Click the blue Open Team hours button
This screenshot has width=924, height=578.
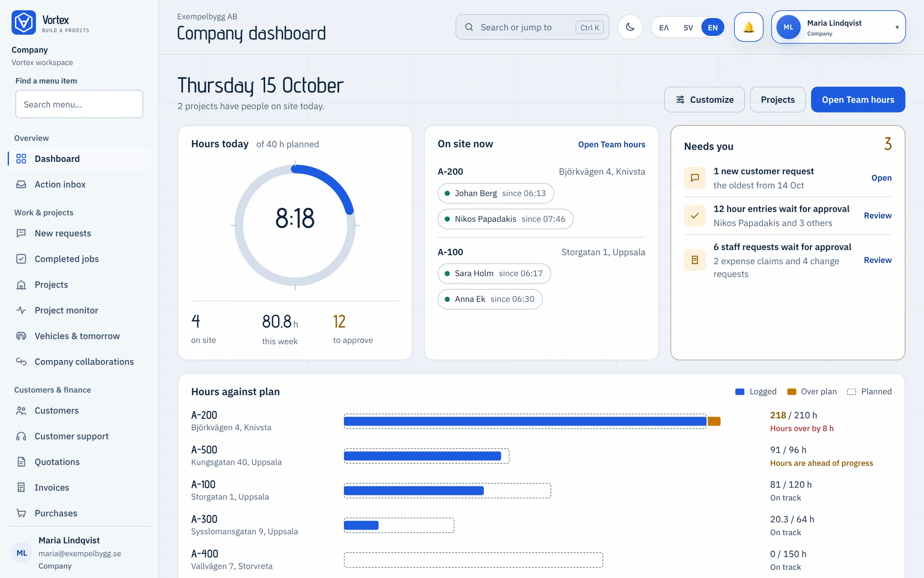(x=858, y=100)
